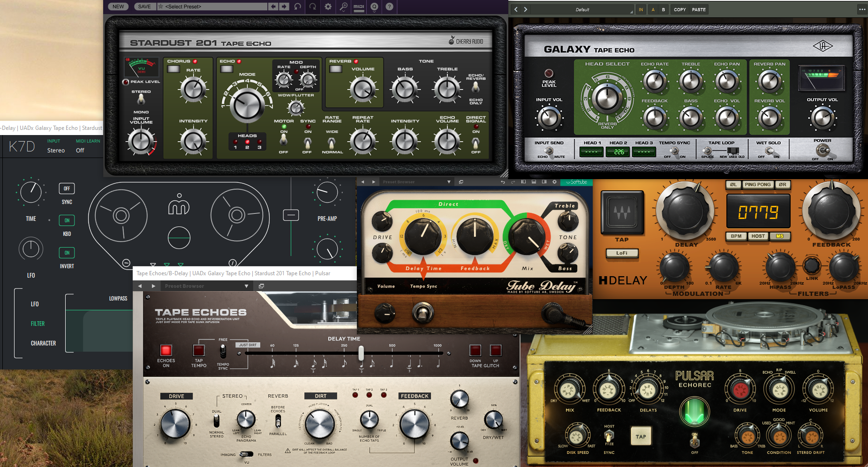The height and width of the screenshot is (467, 868).
Task: Click PING PONG button in H-Delay
Action: (x=757, y=185)
